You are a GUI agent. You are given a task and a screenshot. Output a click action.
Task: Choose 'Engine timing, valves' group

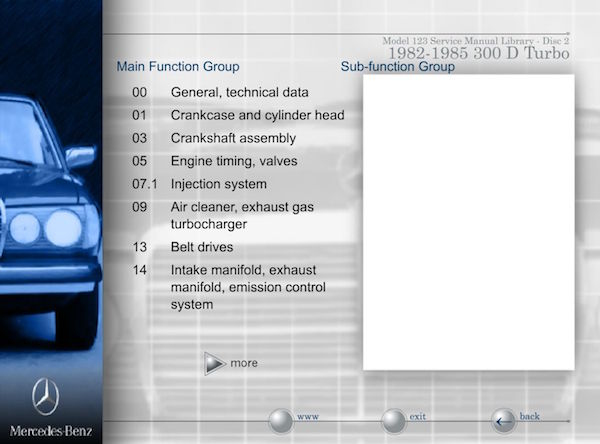234,161
